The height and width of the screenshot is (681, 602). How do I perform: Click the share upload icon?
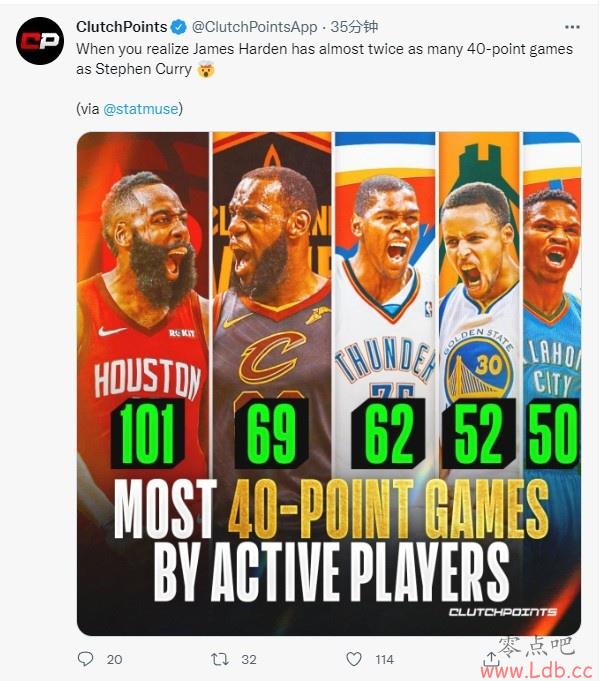click(x=490, y=658)
